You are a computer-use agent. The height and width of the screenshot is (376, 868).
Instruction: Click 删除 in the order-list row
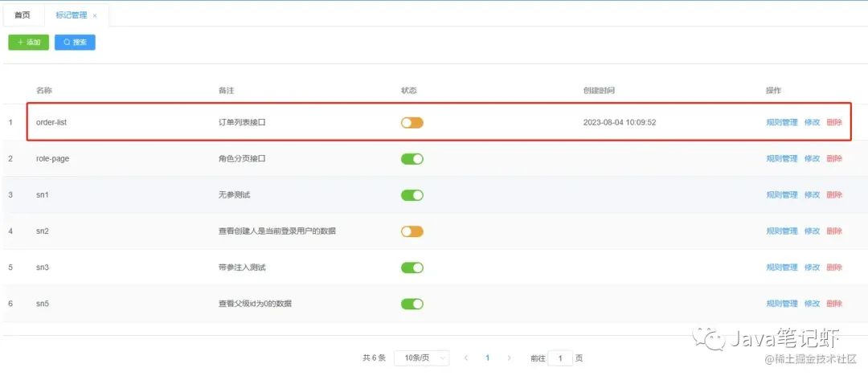pyautogui.click(x=834, y=122)
